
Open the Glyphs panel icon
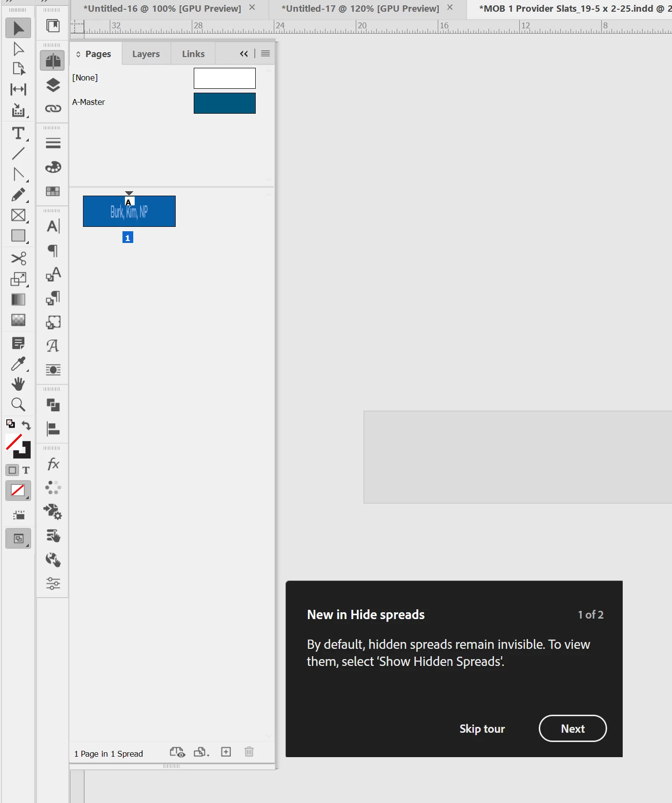pos(53,345)
